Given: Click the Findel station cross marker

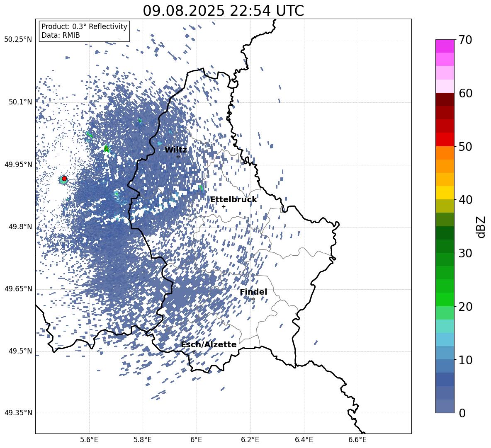Looking at the screenshot, I should (x=253, y=299).
